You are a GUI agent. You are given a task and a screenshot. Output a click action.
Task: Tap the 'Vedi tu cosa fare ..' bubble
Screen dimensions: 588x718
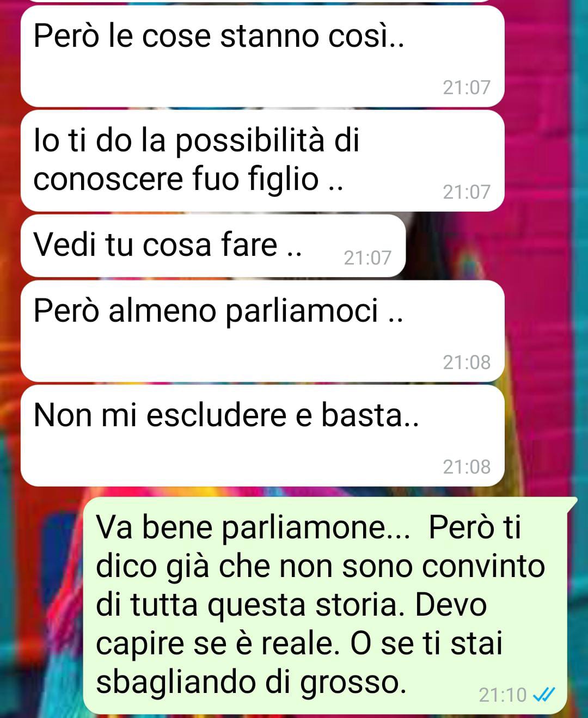(x=213, y=246)
